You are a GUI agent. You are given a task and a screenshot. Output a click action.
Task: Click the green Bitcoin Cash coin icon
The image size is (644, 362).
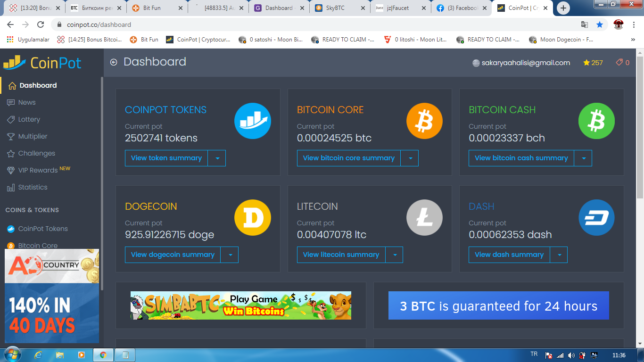pyautogui.click(x=596, y=121)
